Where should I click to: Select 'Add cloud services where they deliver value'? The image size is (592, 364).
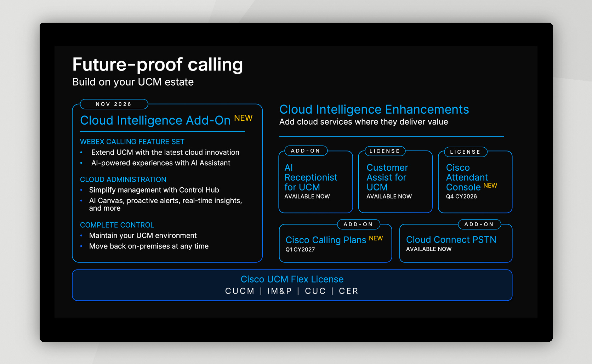pyautogui.click(x=364, y=122)
